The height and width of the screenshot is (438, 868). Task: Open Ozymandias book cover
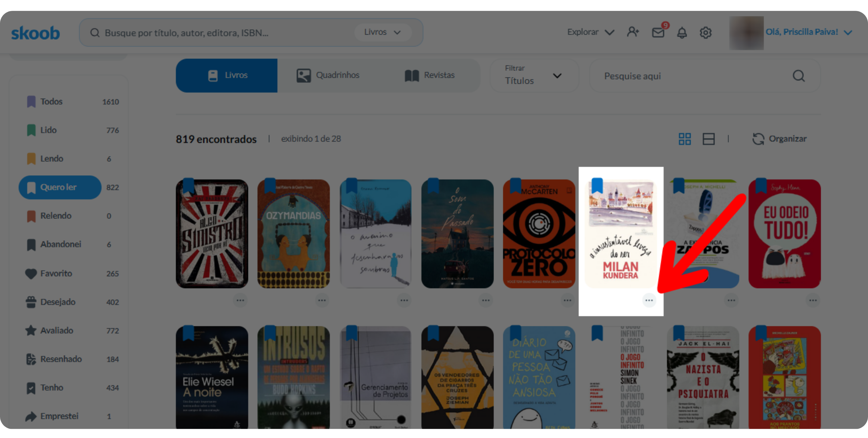coord(293,234)
